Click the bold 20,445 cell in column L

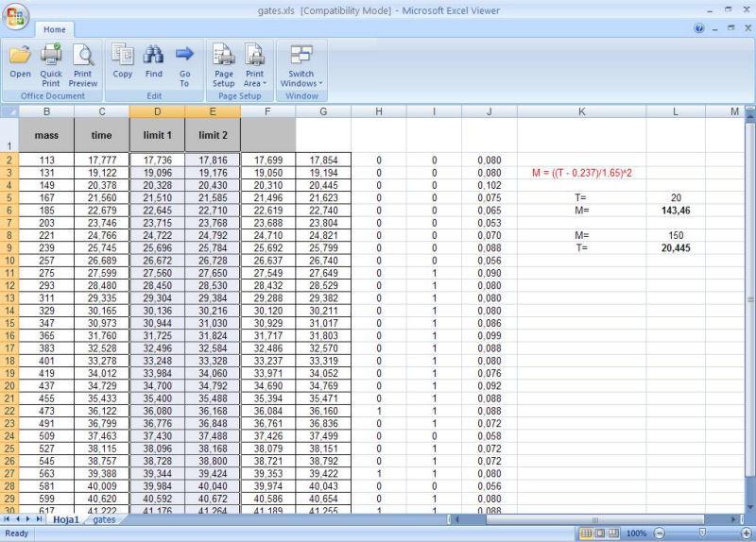tap(676, 248)
